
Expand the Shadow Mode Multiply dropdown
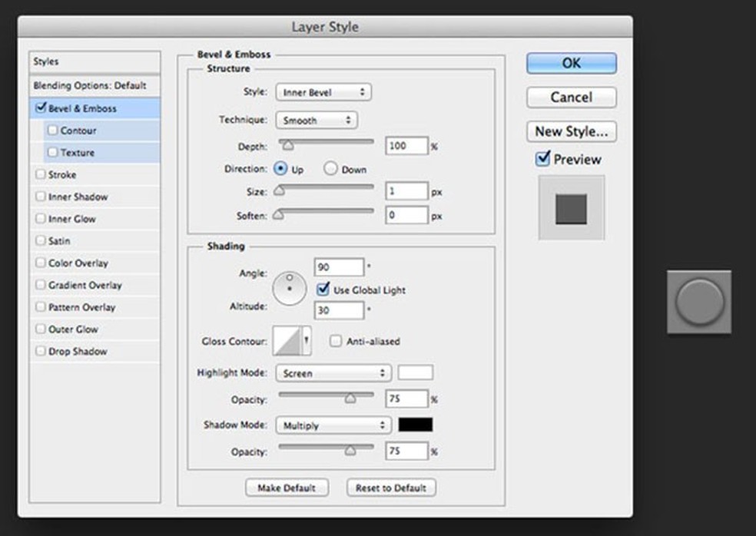(333, 425)
